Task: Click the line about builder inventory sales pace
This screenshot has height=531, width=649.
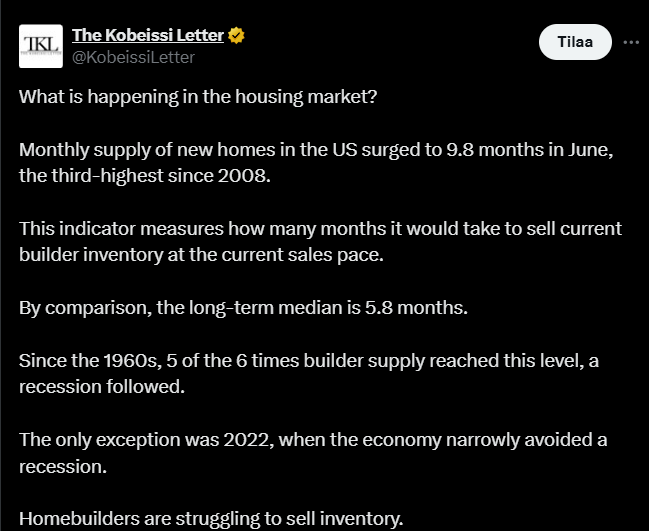Action: 201,255
